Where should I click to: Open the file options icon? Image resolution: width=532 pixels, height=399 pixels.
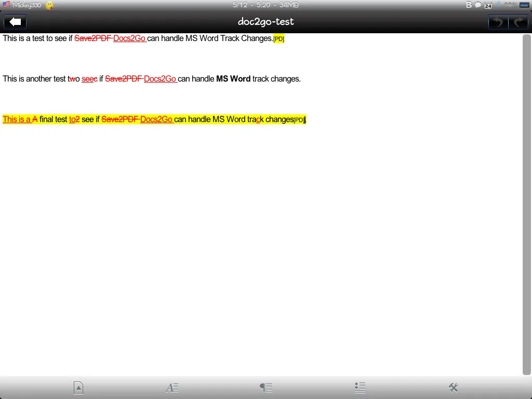(x=78, y=388)
